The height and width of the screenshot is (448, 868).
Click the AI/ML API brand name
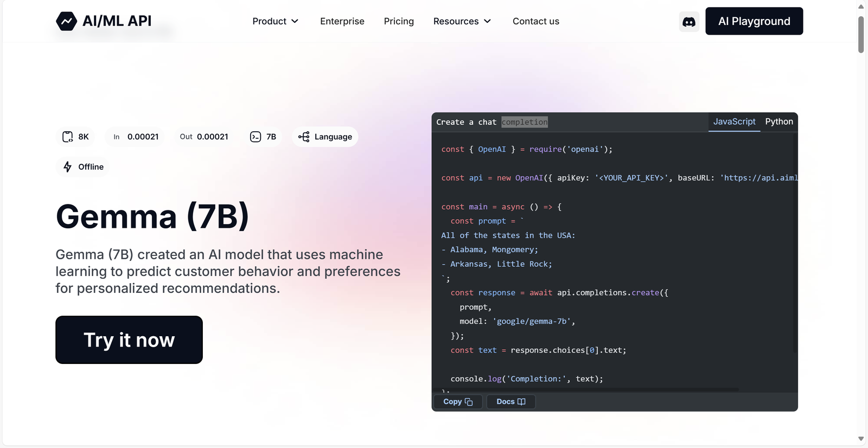coord(117,21)
